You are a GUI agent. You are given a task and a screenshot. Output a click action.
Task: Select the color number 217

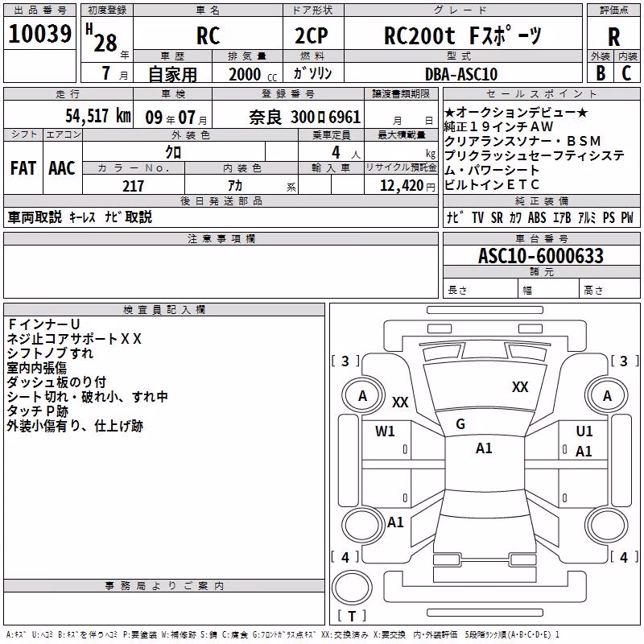[x=133, y=186]
